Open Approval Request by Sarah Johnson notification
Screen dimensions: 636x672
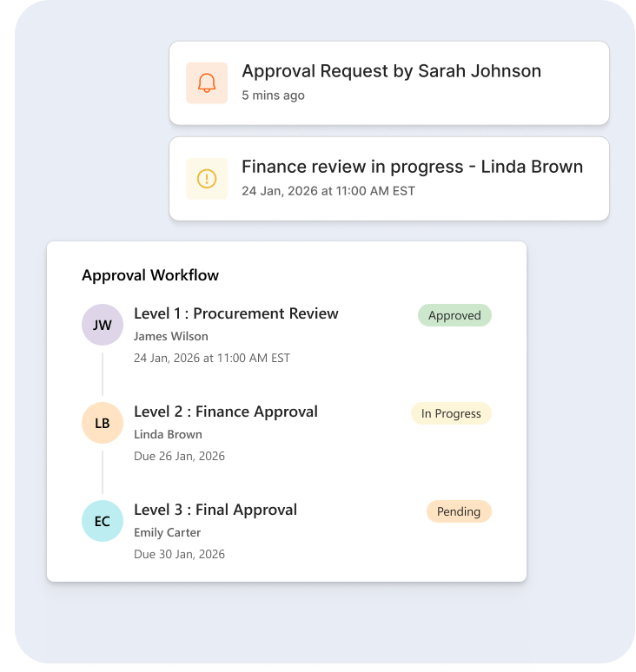[389, 83]
